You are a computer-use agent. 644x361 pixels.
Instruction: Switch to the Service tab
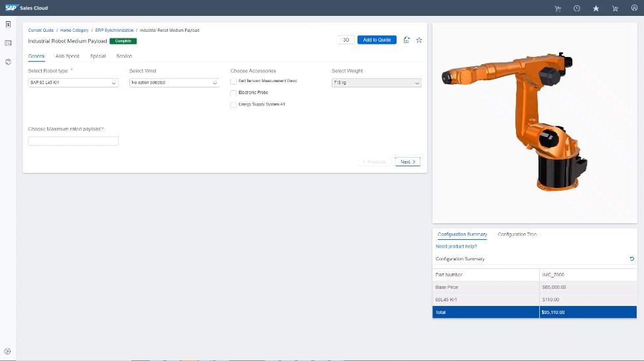click(124, 56)
